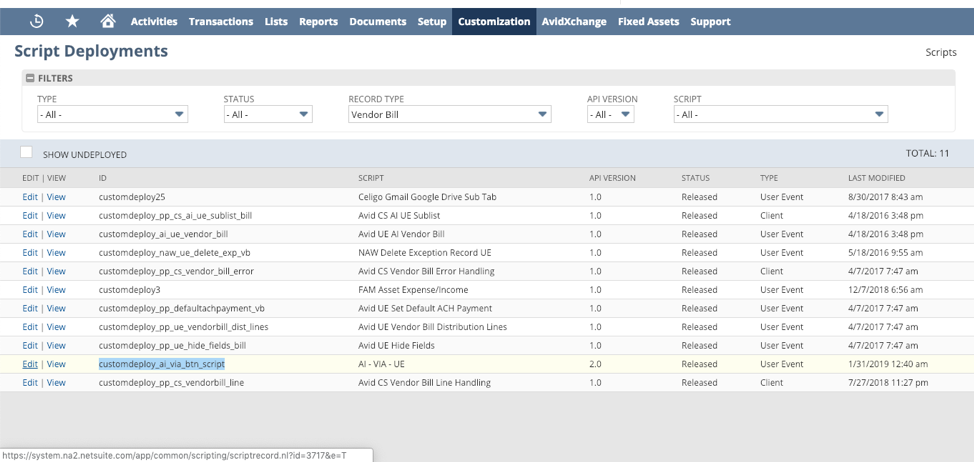Image resolution: width=974 pixels, height=462 pixels.
Task: Open the Documents menu
Action: coord(378,21)
